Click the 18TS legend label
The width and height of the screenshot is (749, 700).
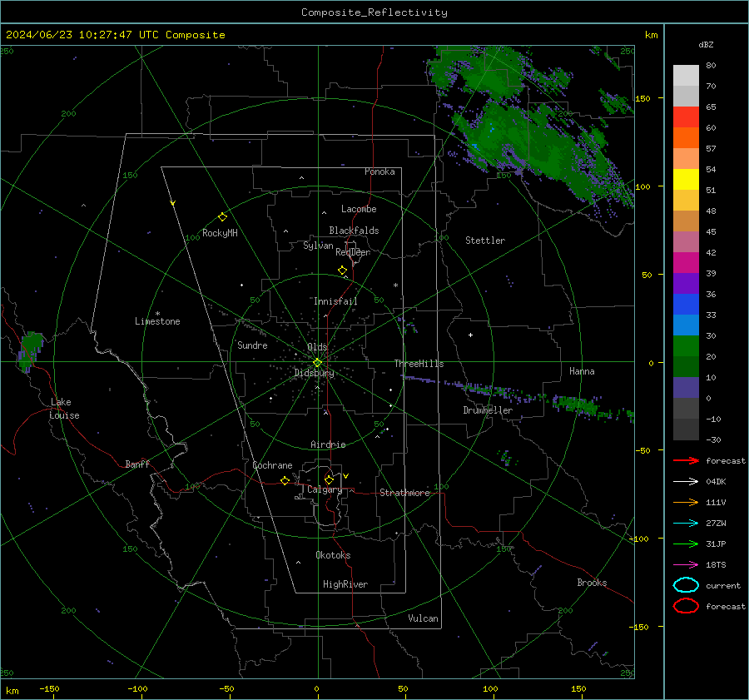tap(716, 565)
